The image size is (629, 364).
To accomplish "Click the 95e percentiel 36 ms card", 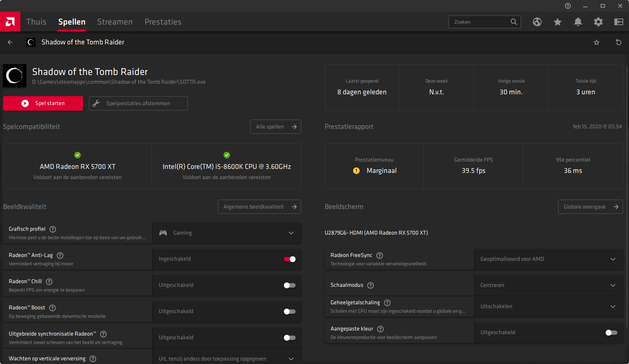I will [573, 166].
